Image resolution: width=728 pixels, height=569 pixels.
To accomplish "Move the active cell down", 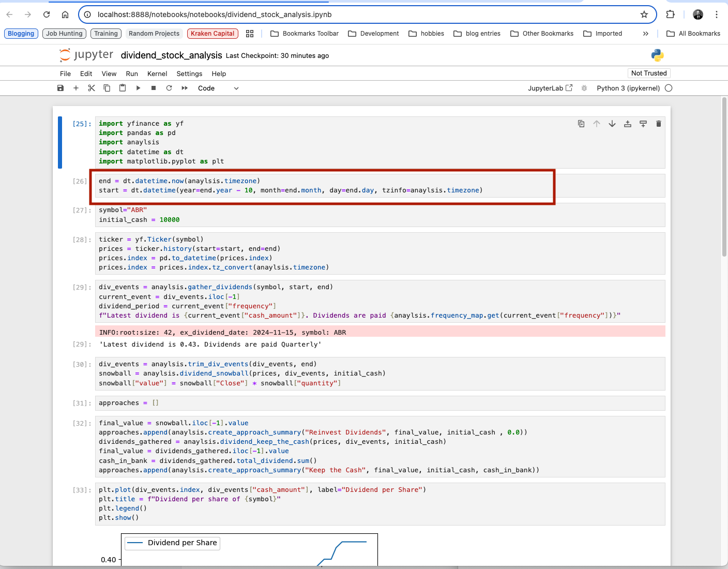I will click(x=612, y=124).
